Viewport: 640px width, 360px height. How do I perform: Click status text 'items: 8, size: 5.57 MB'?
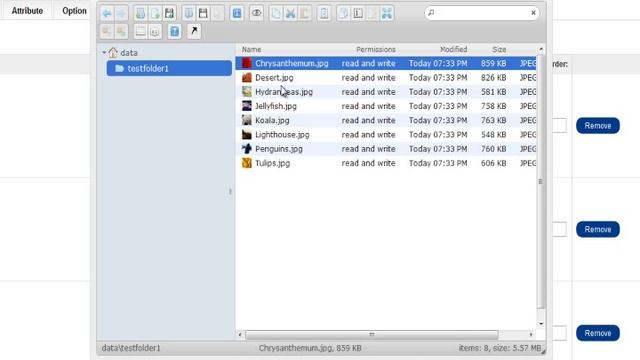(x=500, y=348)
